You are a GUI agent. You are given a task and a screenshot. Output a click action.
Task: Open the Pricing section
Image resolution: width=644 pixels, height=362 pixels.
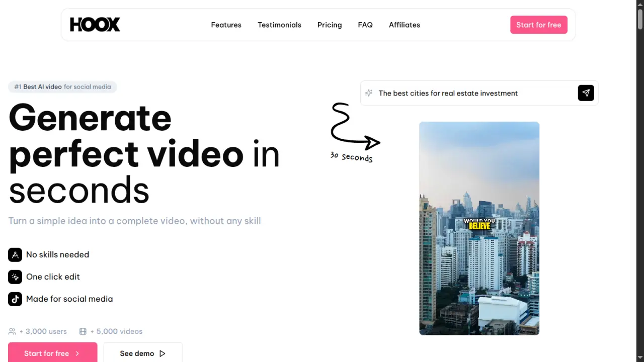click(x=330, y=25)
